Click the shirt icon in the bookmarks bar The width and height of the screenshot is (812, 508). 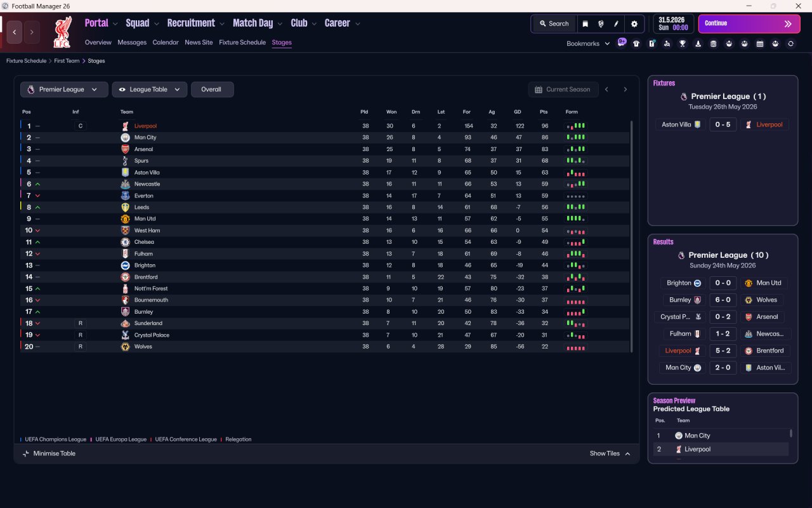[x=636, y=44]
